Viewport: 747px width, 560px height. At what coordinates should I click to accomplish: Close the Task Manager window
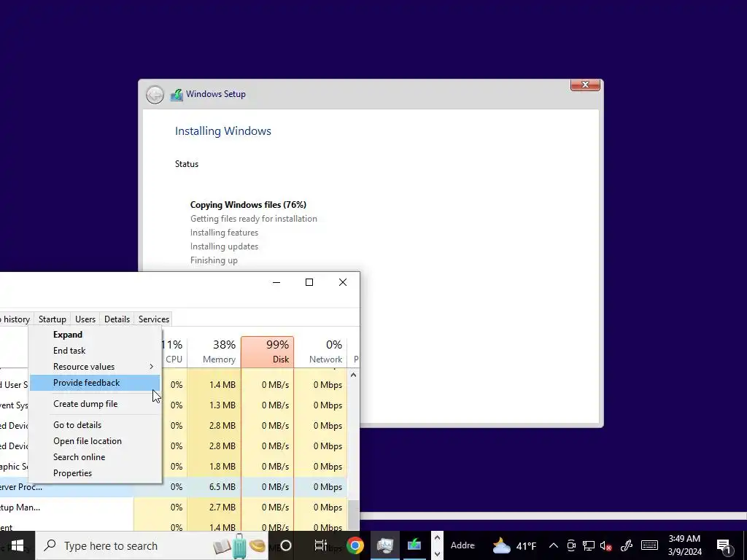coord(343,282)
